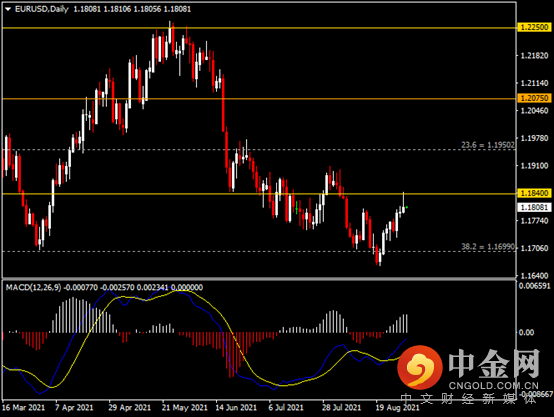Click the current price label 1.18081
The image size is (554, 417).
pyautogui.click(x=534, y=207)
